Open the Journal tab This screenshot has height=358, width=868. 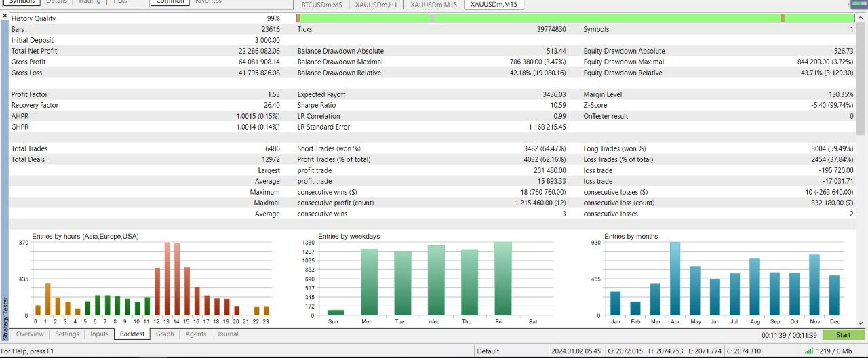pyautogui.click(x=228, y=334)
